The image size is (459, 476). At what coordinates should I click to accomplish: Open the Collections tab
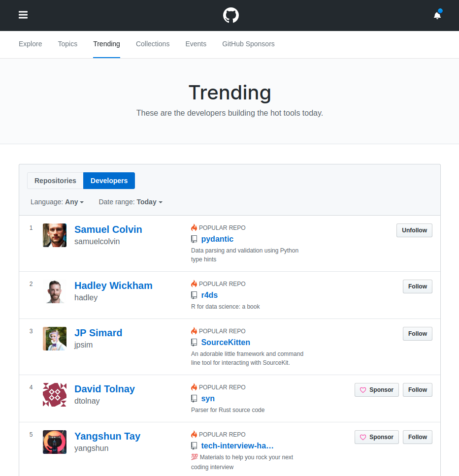tap(153, 44)
